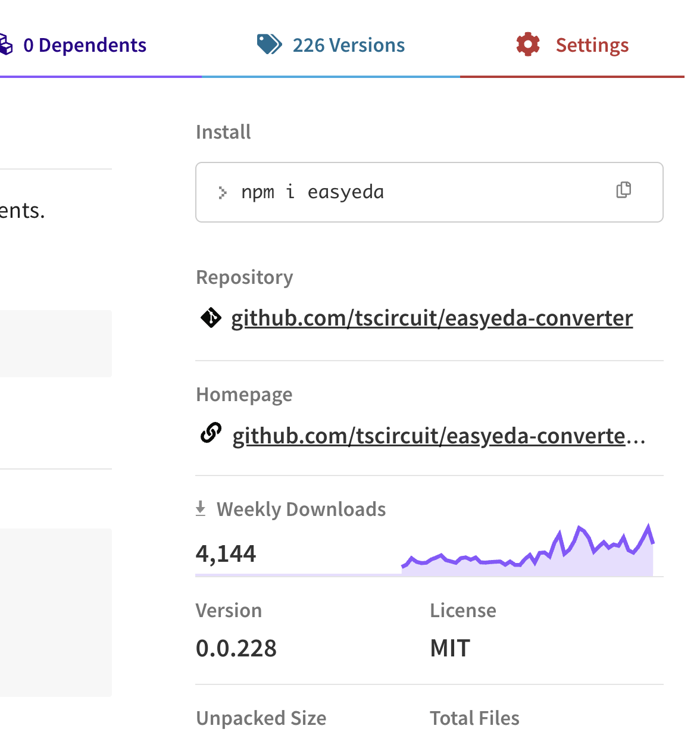700x732 pixels.
Task: Click the Unpacked Size label
Action: click(261, 718)
